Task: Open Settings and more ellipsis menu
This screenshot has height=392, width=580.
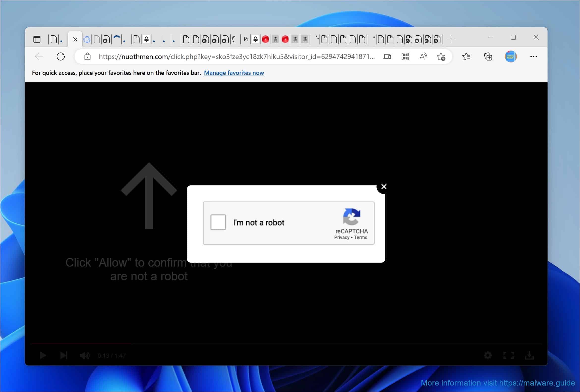Action: 533,57
